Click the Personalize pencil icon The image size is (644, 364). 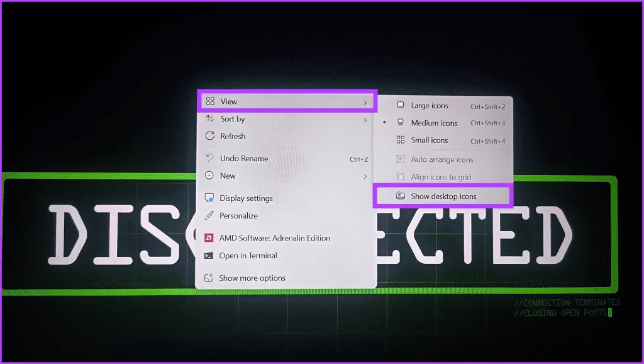coord(209,215)
